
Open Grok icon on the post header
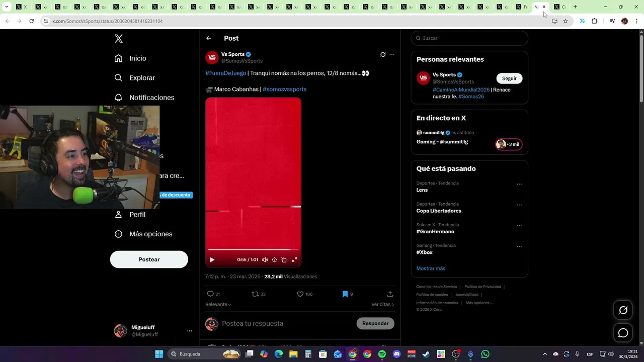383,54
